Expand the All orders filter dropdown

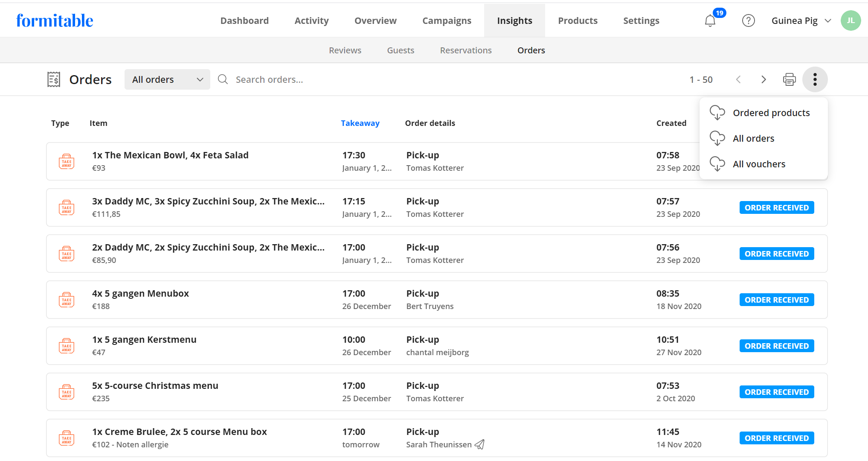tap(167, 79)
